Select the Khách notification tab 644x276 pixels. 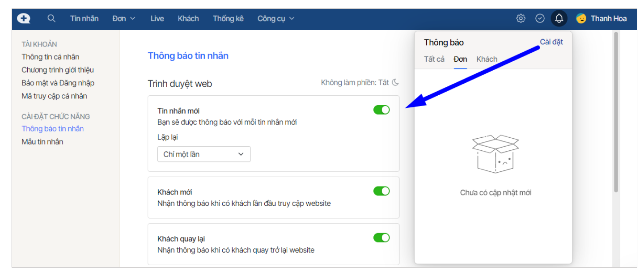(487, 59)
